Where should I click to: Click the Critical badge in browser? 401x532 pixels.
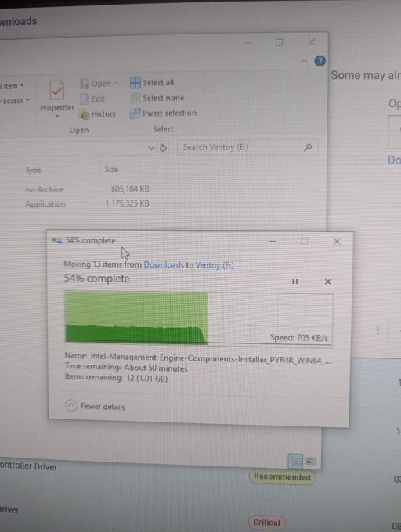266,522
